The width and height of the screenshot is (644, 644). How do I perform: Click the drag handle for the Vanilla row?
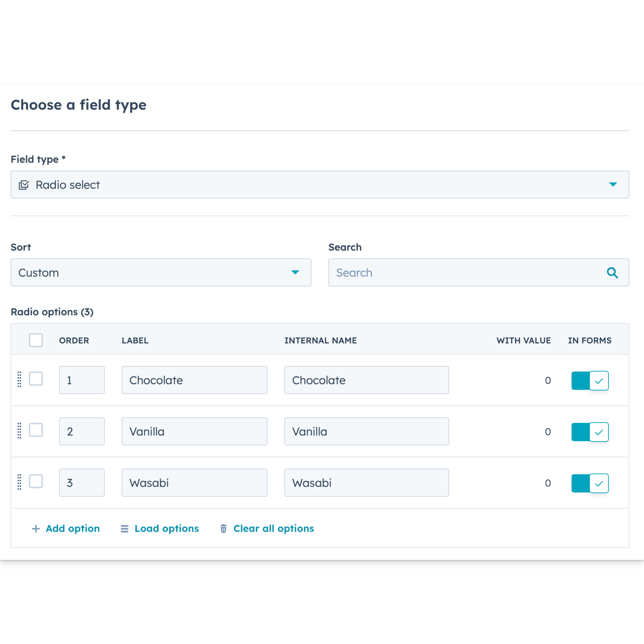click(x=19, y=430)
